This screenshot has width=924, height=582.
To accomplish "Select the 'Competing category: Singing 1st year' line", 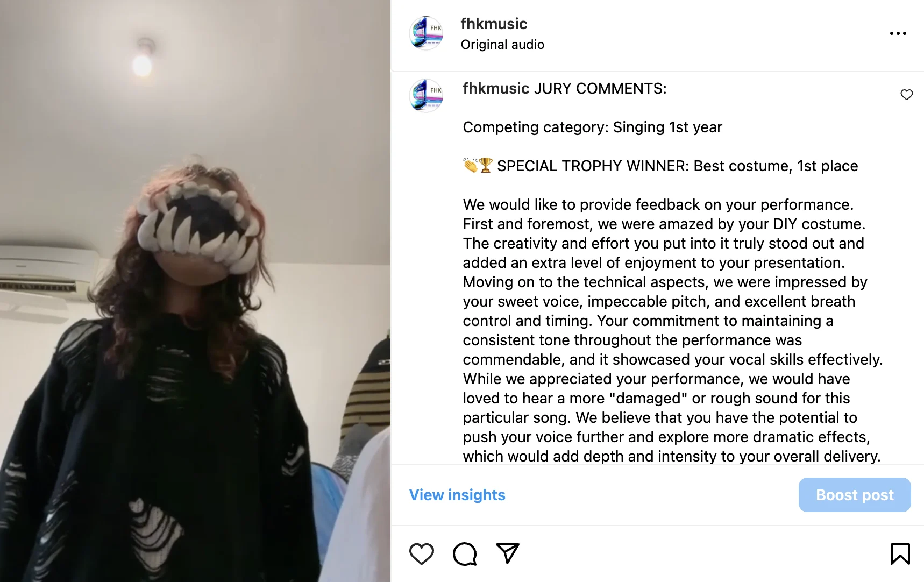I will point(592,127).
